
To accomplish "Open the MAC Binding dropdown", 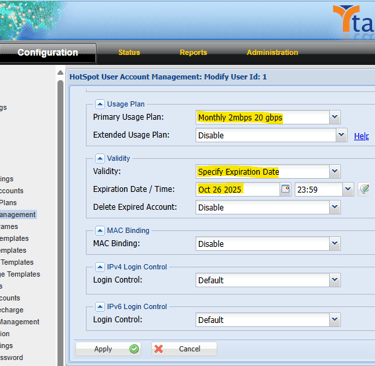I will (x=334, y=244).
